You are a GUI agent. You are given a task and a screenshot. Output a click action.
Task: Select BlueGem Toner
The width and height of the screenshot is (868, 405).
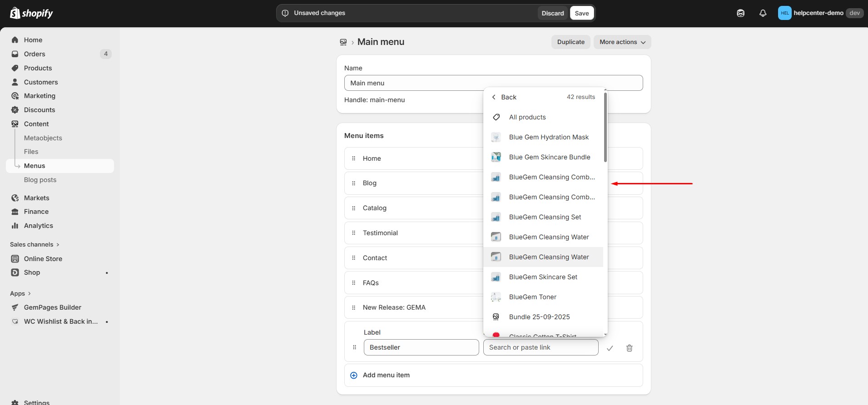click(543, 297)
